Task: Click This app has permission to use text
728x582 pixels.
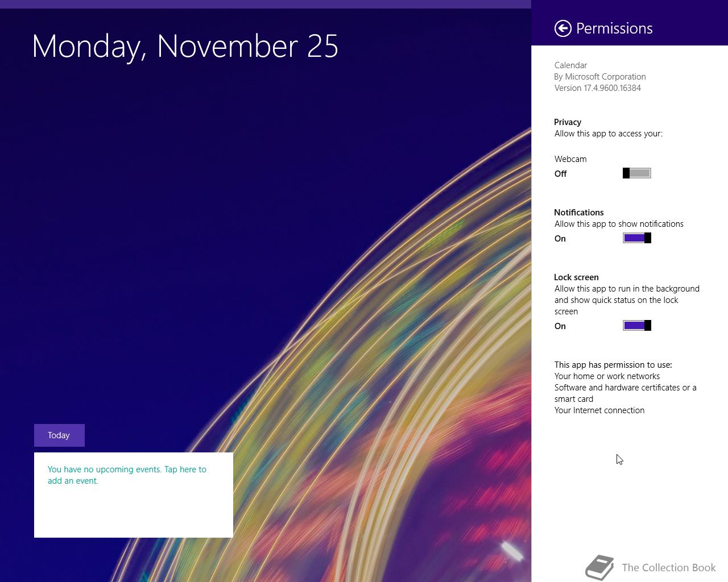Action: coord(613,365)
